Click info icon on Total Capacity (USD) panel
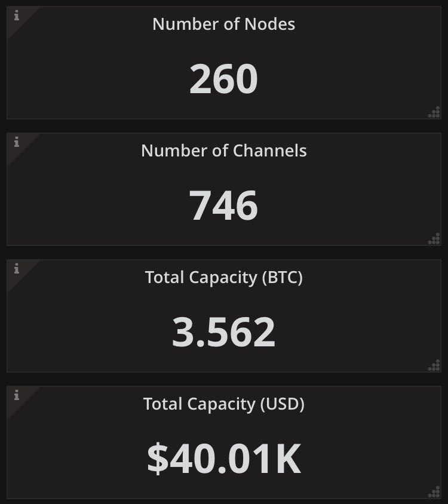The image size is (448, 504). click(x=16, y=395)
